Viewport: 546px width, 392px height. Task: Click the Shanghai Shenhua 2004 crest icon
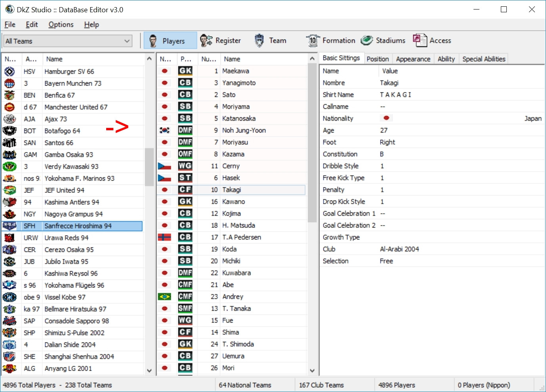click(10, 357)
